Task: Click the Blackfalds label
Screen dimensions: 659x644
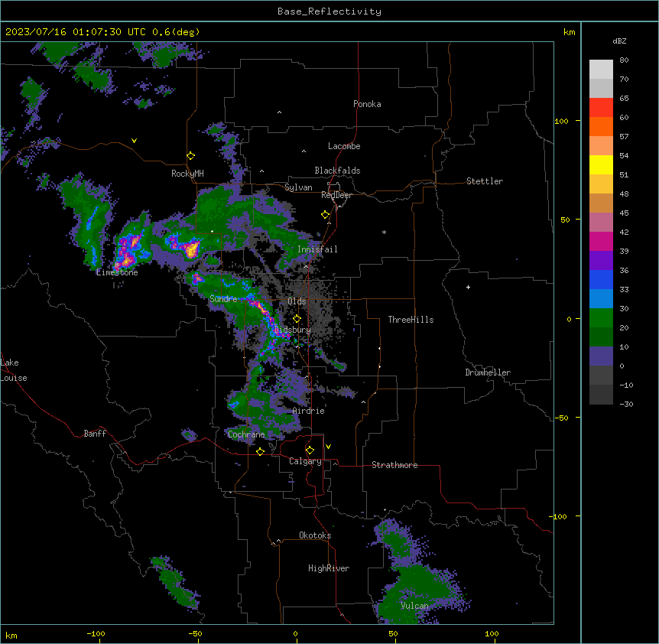Action: 337,171
